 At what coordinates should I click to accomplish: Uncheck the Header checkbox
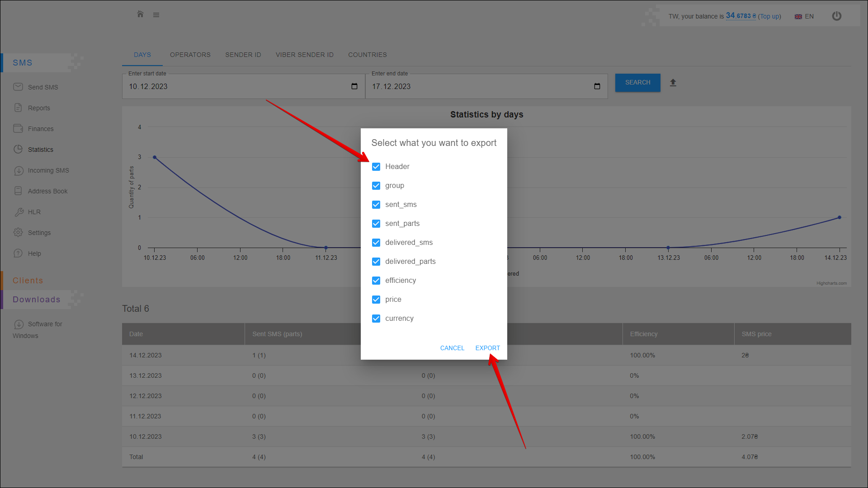376,167
